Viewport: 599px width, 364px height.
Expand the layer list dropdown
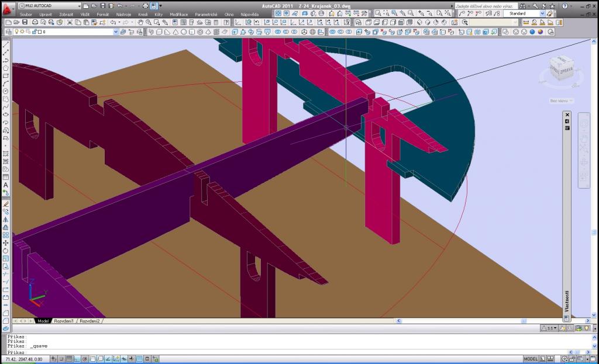pos(115,32)
